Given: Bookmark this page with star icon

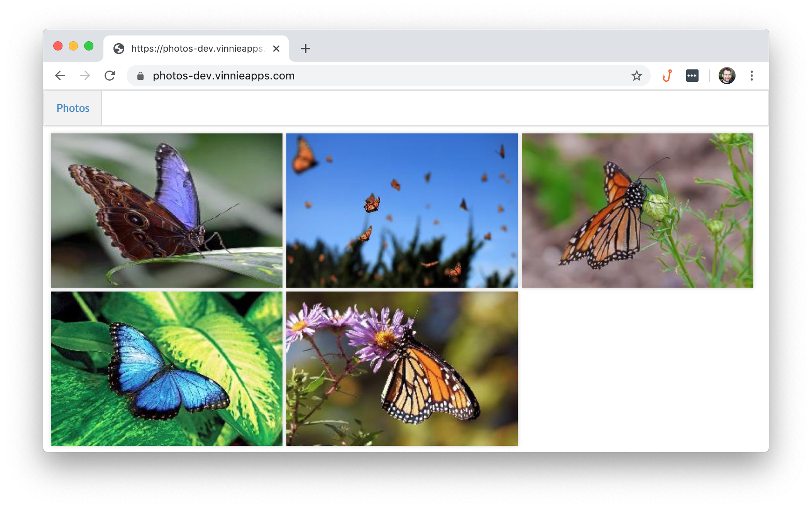Looking at the screenshot, I should click(x=636, y=76).
